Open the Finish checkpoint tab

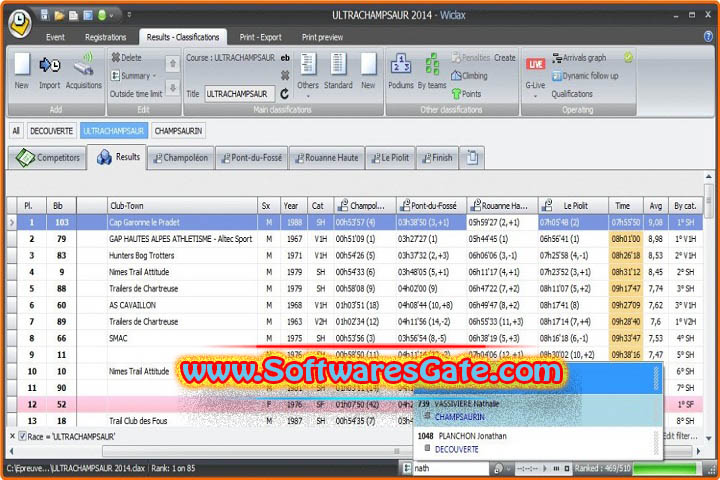tap(437, 158)
